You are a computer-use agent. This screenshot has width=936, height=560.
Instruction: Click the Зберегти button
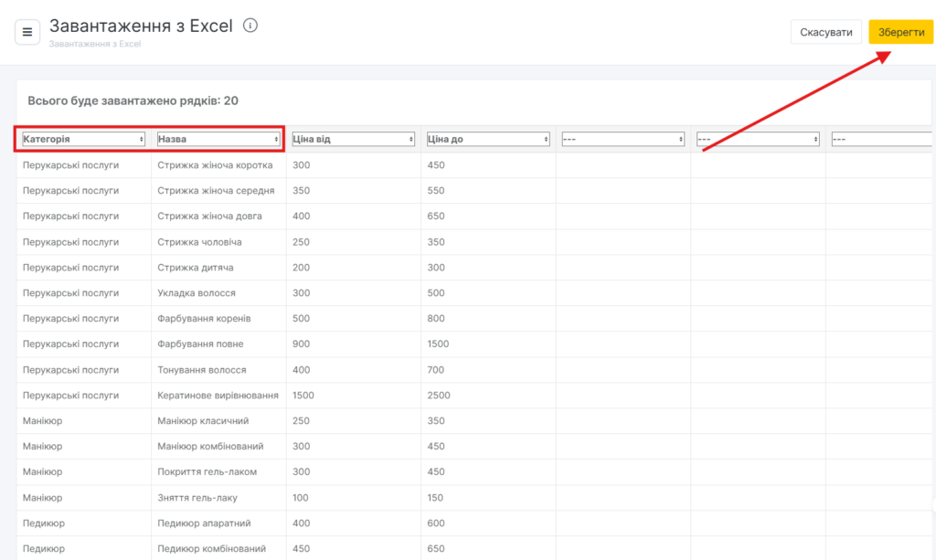click(900, 32)
